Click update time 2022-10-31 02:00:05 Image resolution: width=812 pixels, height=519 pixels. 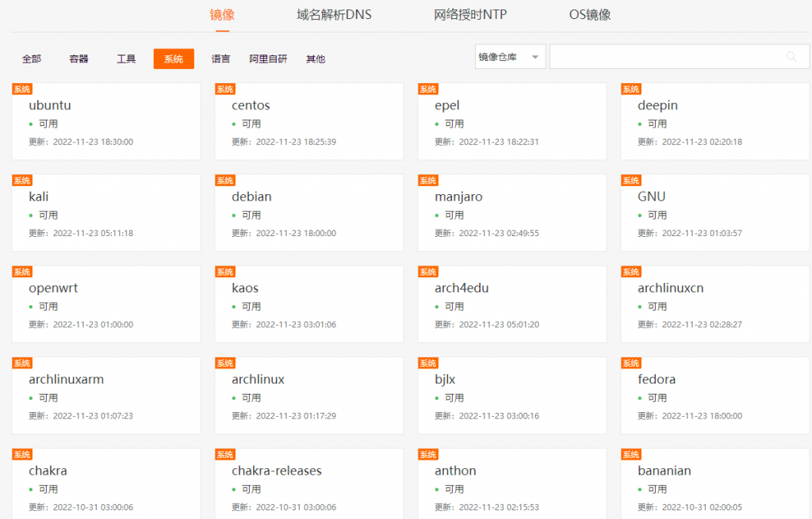pyautogui.click(x=703, y=507)
